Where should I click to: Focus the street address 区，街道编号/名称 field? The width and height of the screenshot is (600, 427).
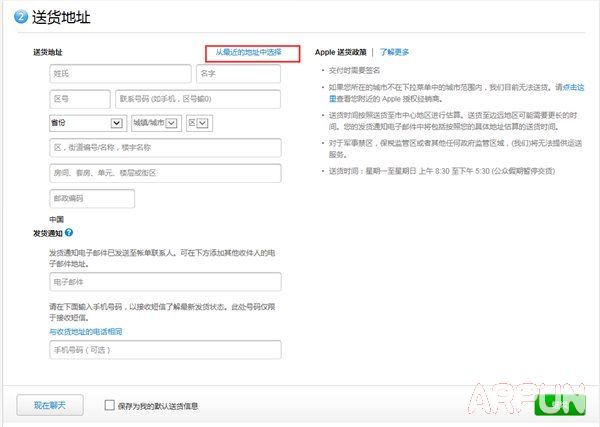pos(165,148)
